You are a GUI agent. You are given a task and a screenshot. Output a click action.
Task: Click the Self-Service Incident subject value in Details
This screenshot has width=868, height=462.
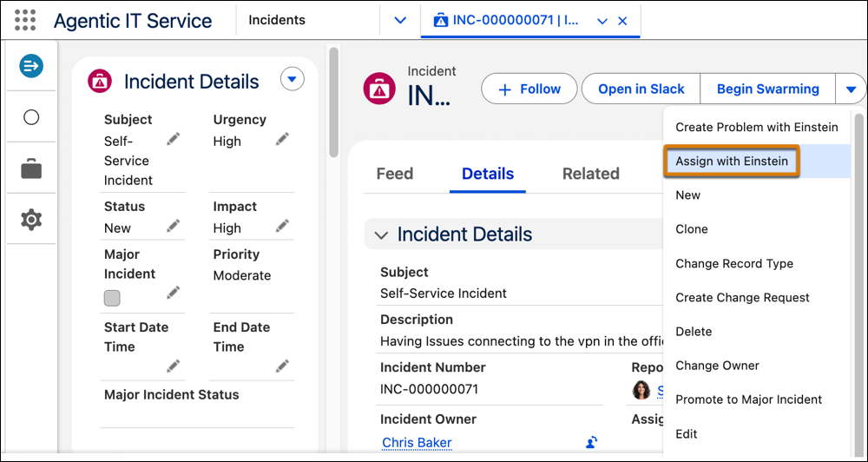(x=444, y=293)
